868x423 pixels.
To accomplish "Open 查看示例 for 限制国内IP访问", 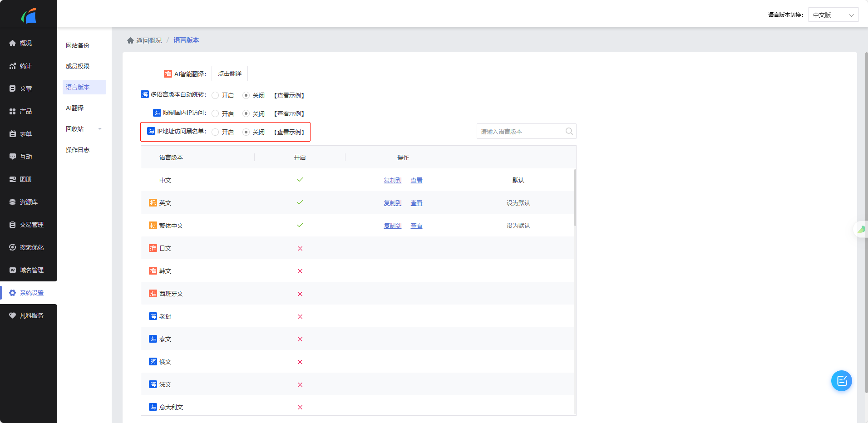I will pos(289,113).
